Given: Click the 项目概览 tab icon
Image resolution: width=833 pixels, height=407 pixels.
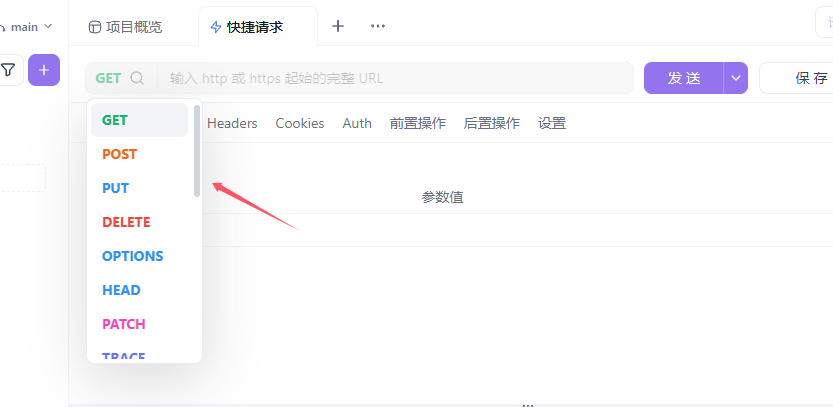Looking at the screenshot, I should tap(95, 27).
